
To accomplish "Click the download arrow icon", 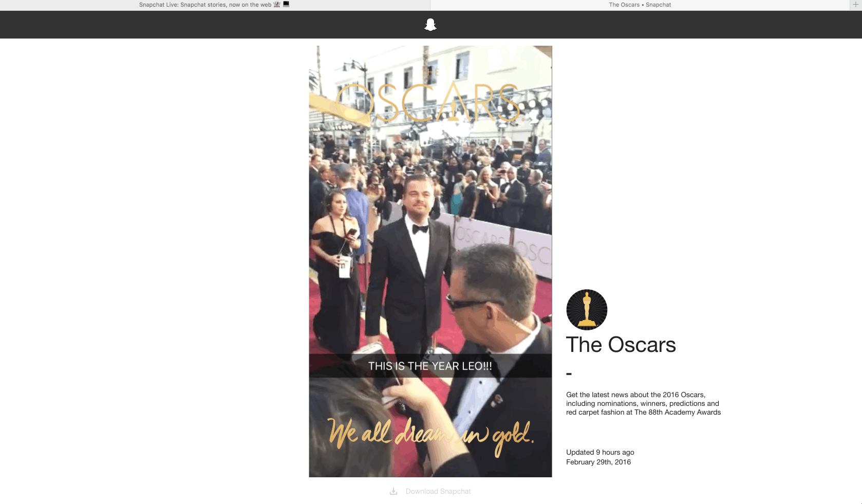I will pyautogui.click(x=393, y=491).
